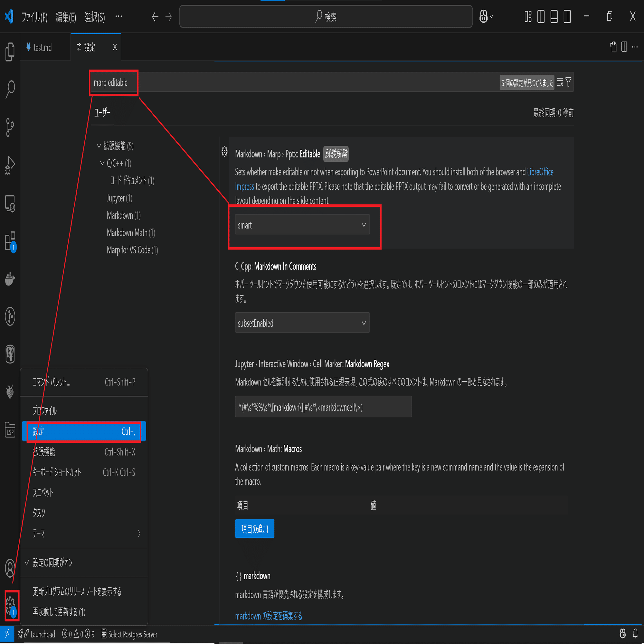Open the Search view in activity bar

(10, 89)
